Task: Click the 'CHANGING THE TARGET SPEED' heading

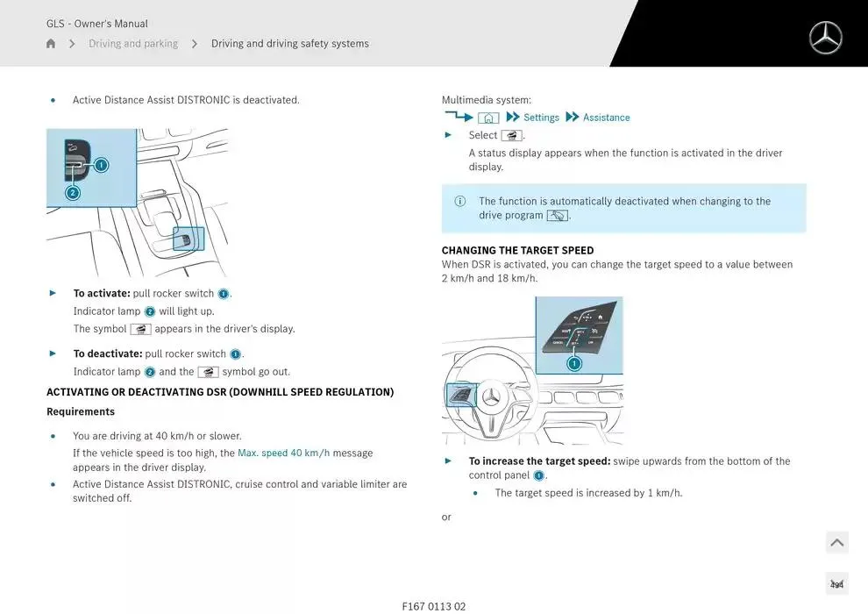Action: [517, 250]
